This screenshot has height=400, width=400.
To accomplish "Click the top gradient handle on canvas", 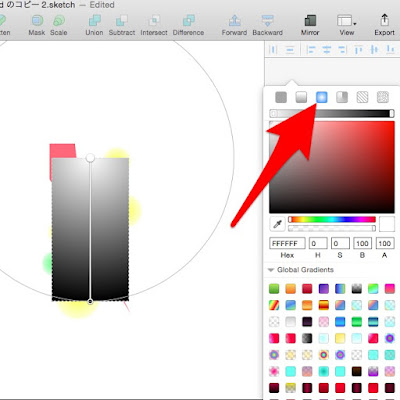I will point(90,158).
